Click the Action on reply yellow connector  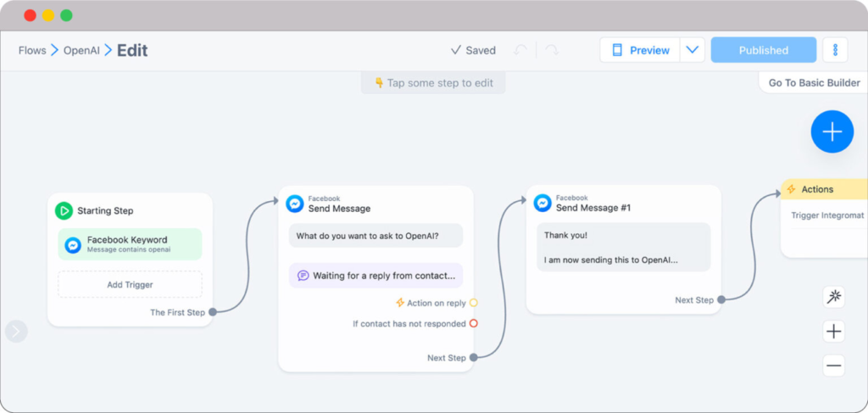coord(473,303)
